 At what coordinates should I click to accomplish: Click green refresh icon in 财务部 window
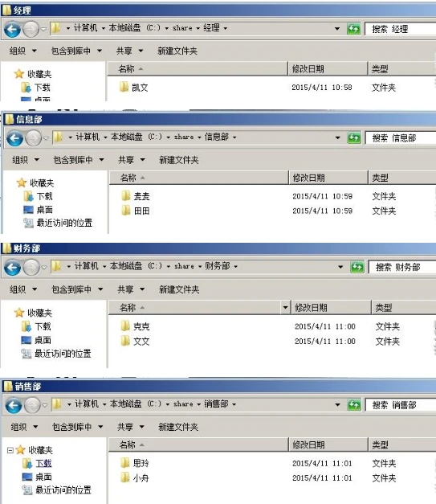click(x=357, y=267)
